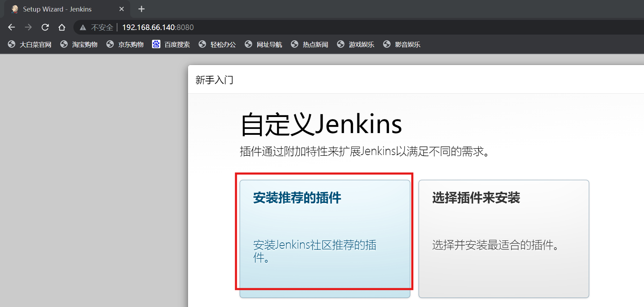Click the Jenkins favicon on the tab
The width and height of the screenshot is (644, 307).
coord(15,9)
